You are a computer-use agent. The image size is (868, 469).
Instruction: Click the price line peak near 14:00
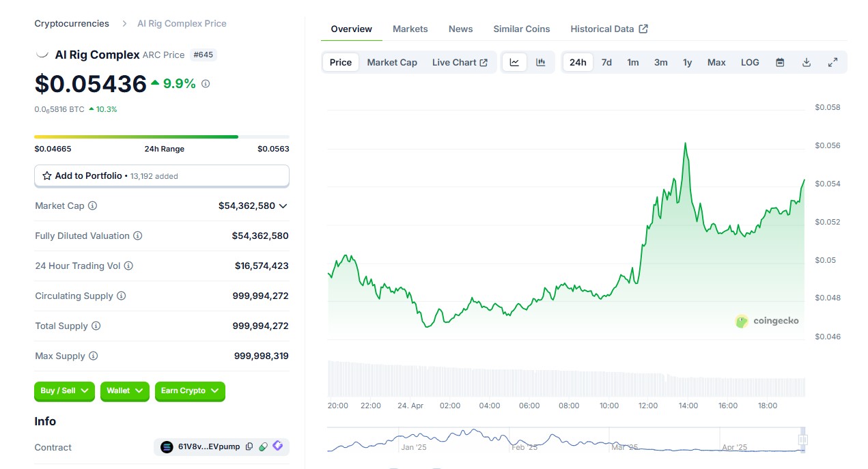[685, 143]
